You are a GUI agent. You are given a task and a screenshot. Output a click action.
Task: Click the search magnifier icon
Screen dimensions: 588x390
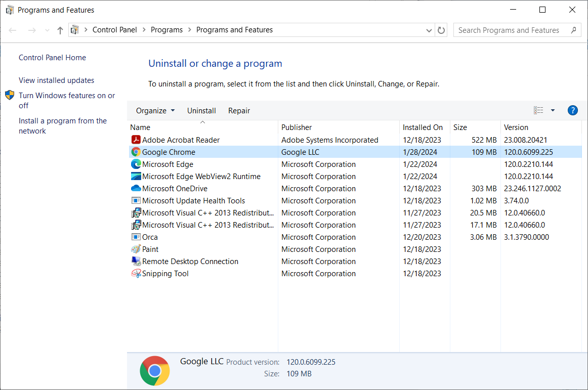click(573, 30)
